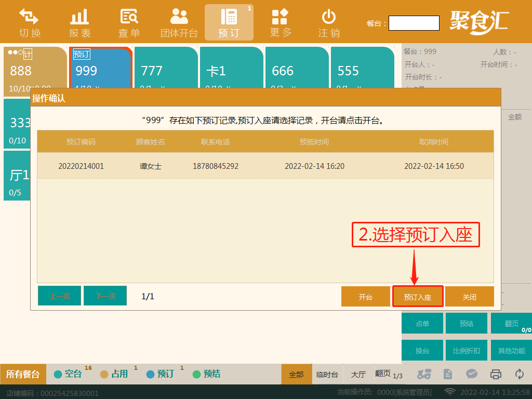
Task: Open 其他功能 other functions
Action: (x=511, y=350)
